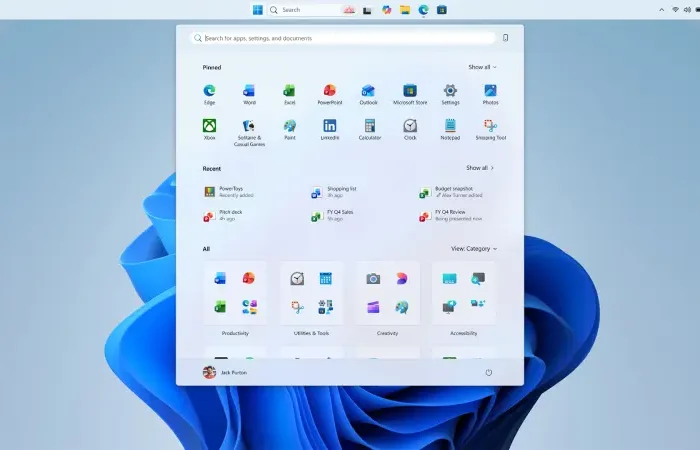Screen dimensions: 700x450
Task: Open the Settings gear in Pinned
Action: coord(450,94)
